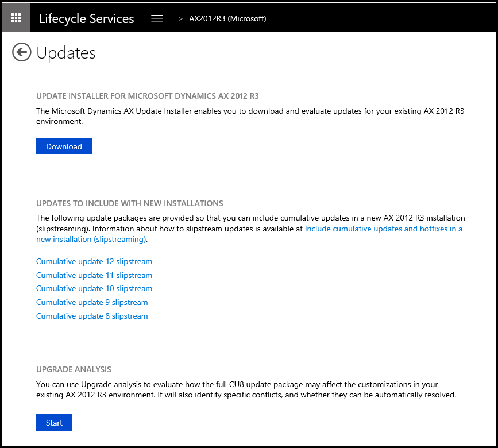Image resolution: width=498 pixels, height=448 pixels.
Task: Click the Upgrade Analysis section heading
Action: coord(74,369)
